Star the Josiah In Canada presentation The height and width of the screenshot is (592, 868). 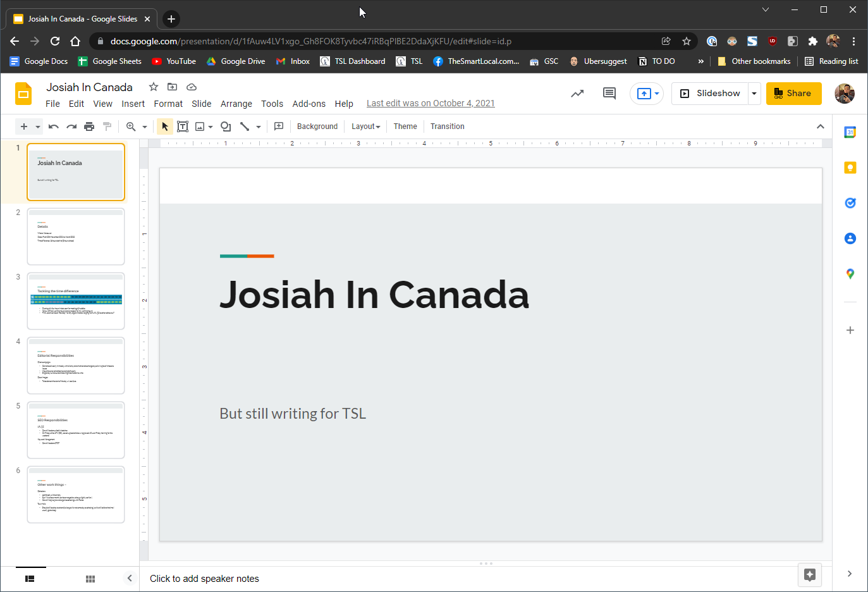pyautogui.click(x=153, y=87)
